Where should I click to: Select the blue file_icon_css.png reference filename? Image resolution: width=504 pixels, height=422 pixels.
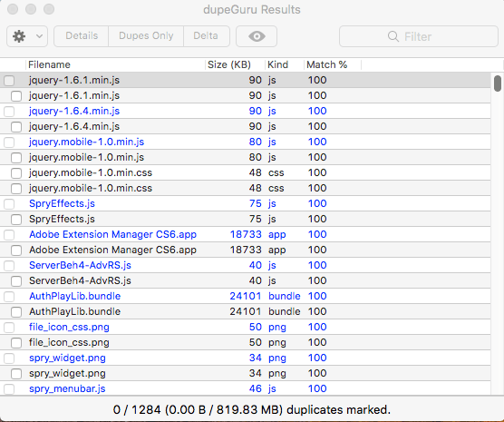[69, 327]
